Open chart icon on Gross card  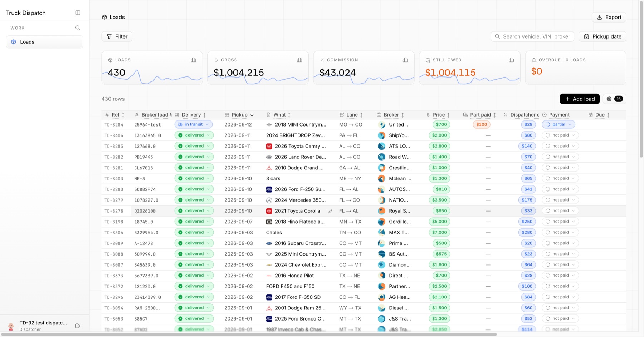299,60
